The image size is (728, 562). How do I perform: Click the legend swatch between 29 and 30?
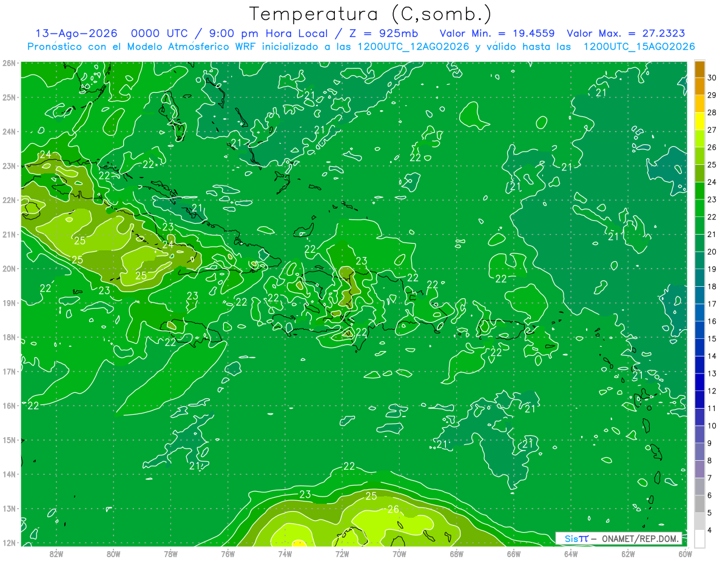699,87
